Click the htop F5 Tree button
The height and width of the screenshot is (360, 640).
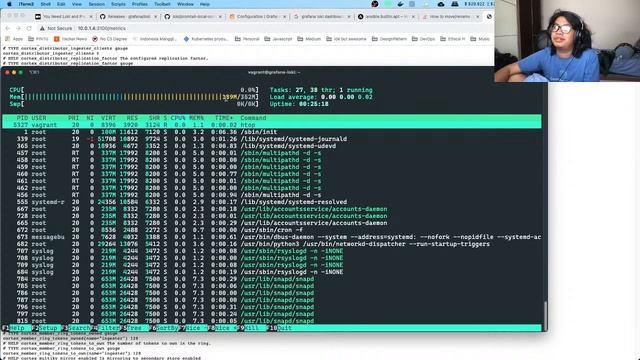[x=134, y=328]
